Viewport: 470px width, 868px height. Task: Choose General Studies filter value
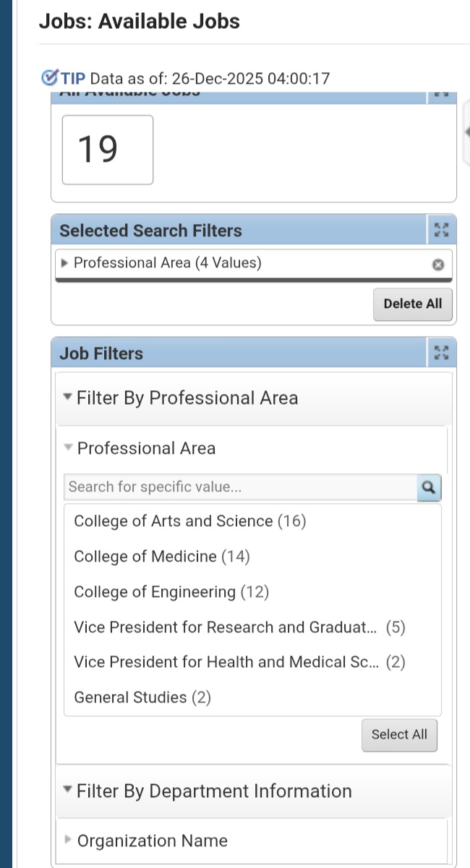[142, 697]
